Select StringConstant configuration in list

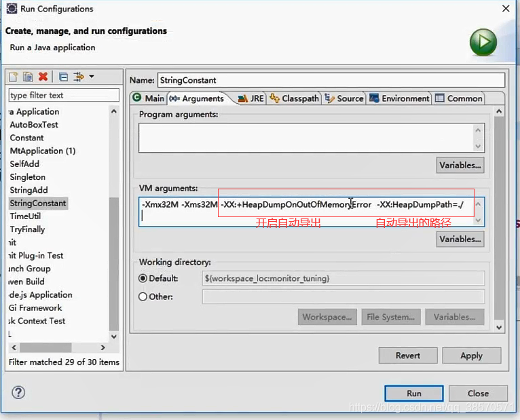[x=38, y=203]
